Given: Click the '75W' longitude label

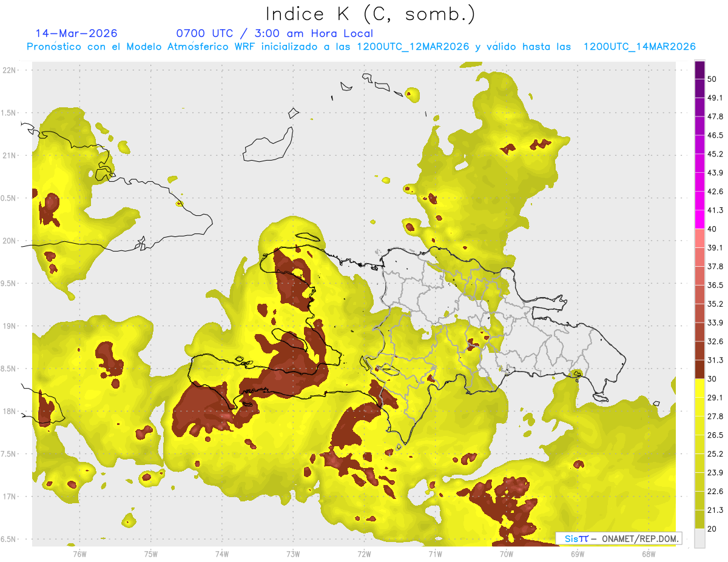Looking at the screenshot, I should pos(151,554).
